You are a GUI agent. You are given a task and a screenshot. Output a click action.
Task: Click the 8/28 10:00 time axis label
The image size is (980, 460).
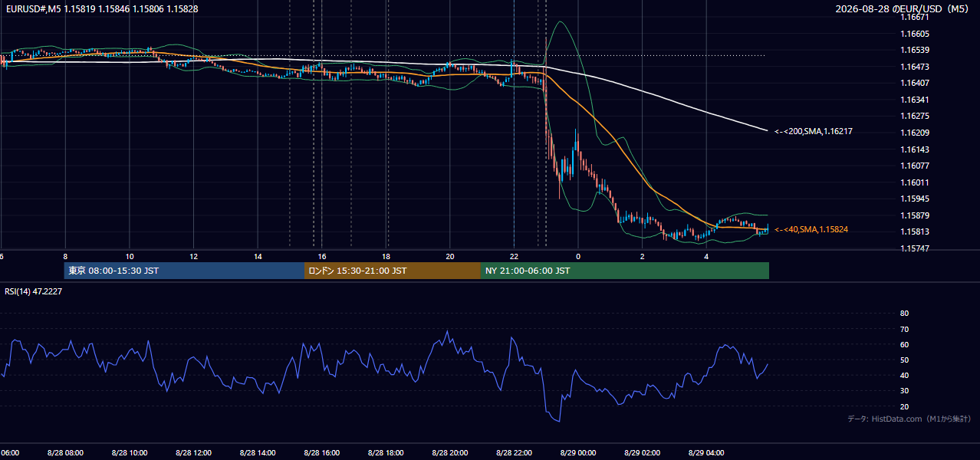point(130,452)
